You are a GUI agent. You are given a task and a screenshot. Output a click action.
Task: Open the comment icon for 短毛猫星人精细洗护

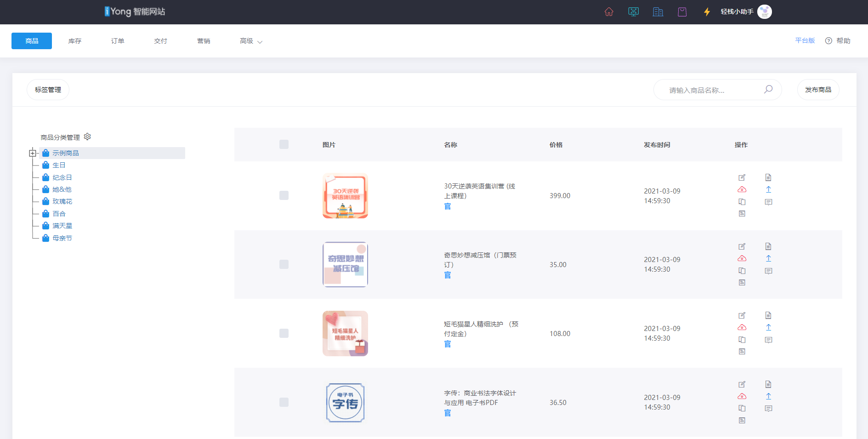(x=768, y=340)
